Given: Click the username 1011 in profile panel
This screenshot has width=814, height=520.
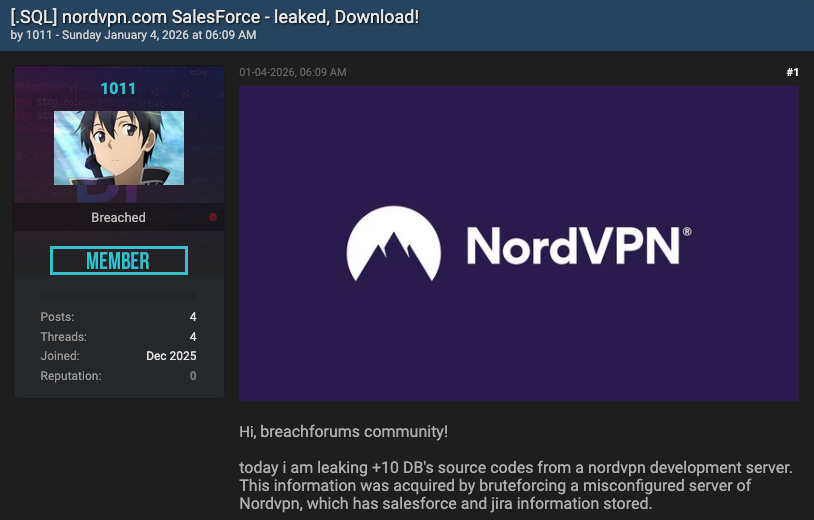Looking at the screenshot, I should pyautogui.click(x=118, y=89).
